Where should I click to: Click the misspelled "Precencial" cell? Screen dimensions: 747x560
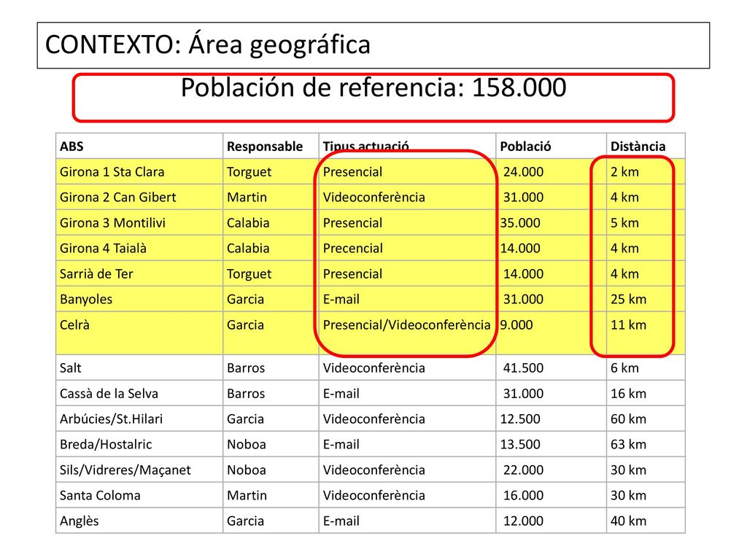[x=352, y=248]
